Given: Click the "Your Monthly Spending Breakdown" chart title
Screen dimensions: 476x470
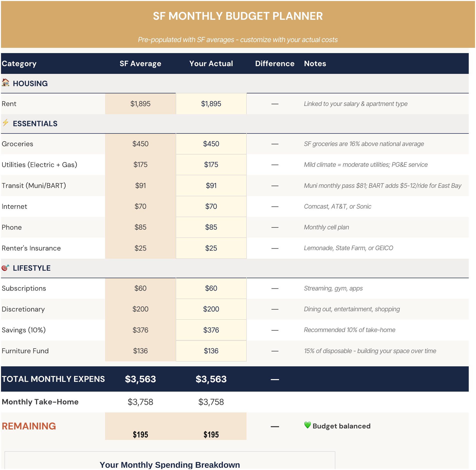Looking at the screenshot, I should tap(170, 465).
